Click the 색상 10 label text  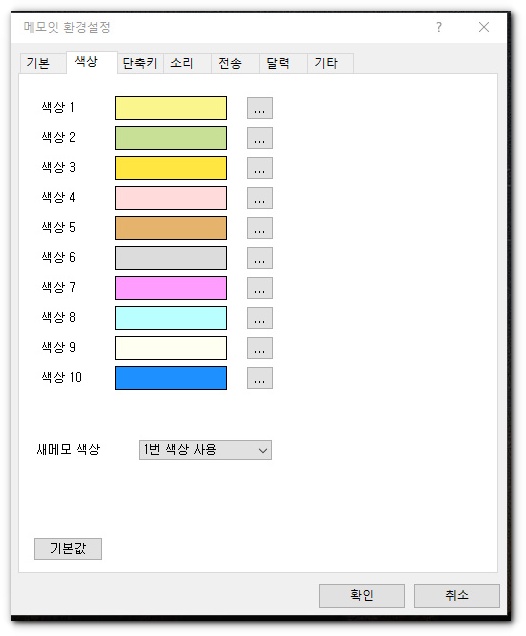pos(62,377)
